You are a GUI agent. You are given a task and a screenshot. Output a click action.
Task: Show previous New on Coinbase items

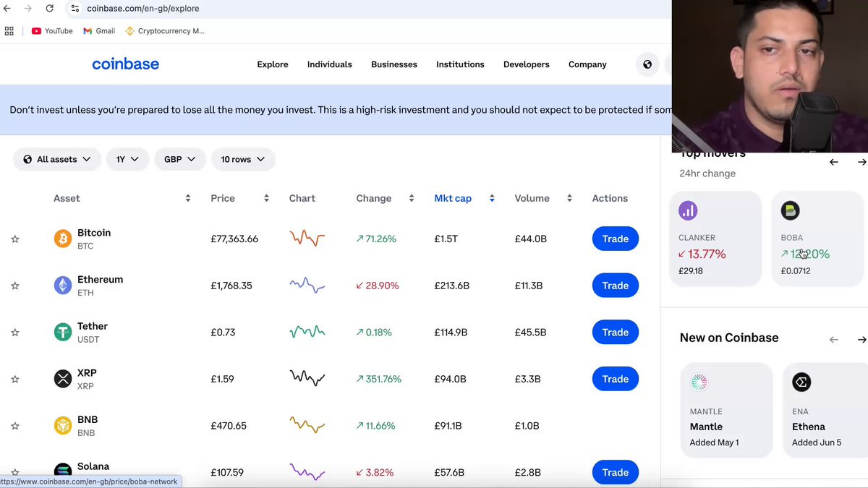[x=834, y=339]
